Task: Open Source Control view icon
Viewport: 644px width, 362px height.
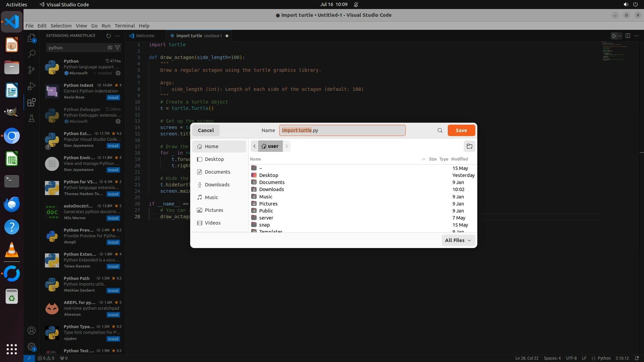Action: coord(32,70)
